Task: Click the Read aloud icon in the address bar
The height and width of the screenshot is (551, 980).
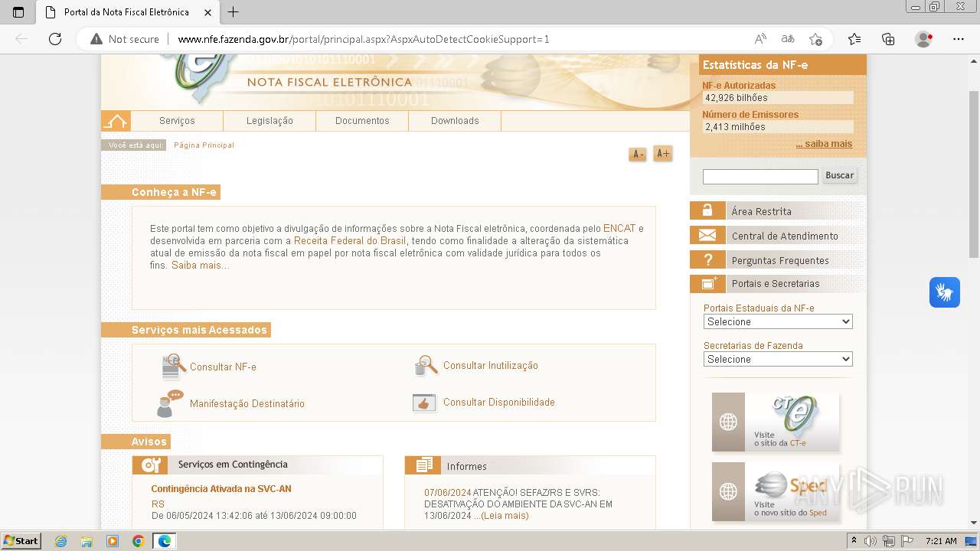Action: (x=760, y=39)
